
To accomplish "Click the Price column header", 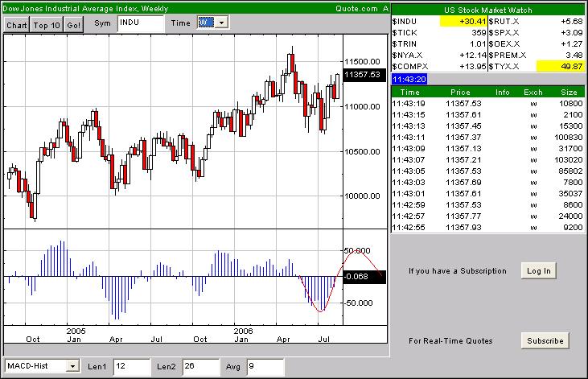I will point(460,93).
